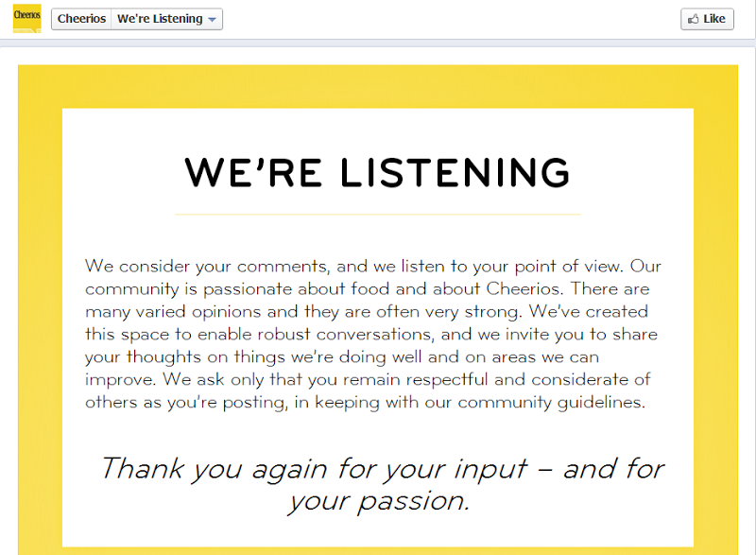
Task: Click the thumbs-up icon in Like button
Action: [x=693, y=19]
